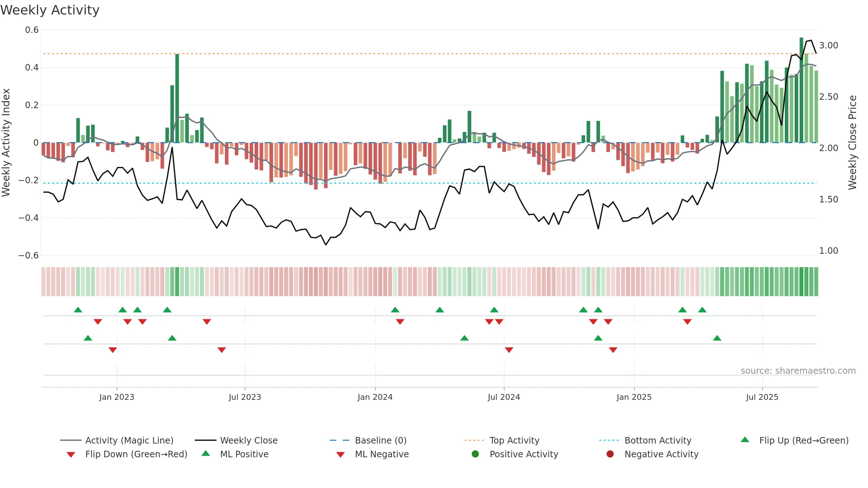
Task: Click the Jan 2023 x-axis label
Action: pyautogui.click(x=117, y=397)
